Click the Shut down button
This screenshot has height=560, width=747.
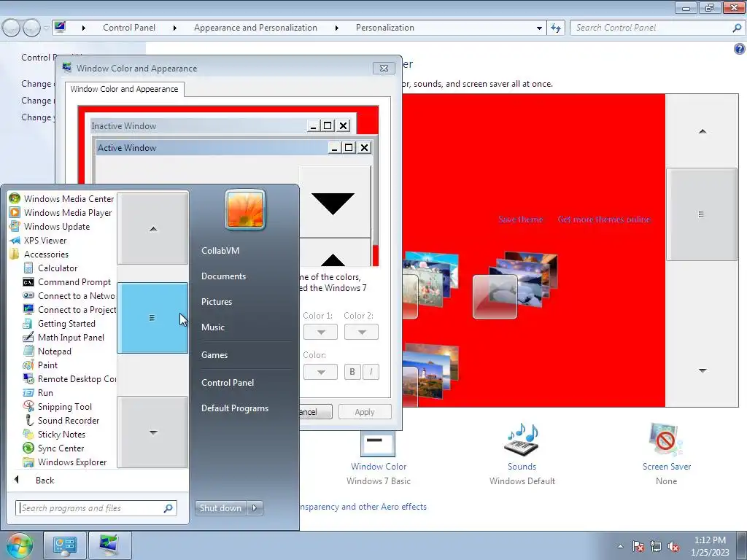tap(220, 508)
